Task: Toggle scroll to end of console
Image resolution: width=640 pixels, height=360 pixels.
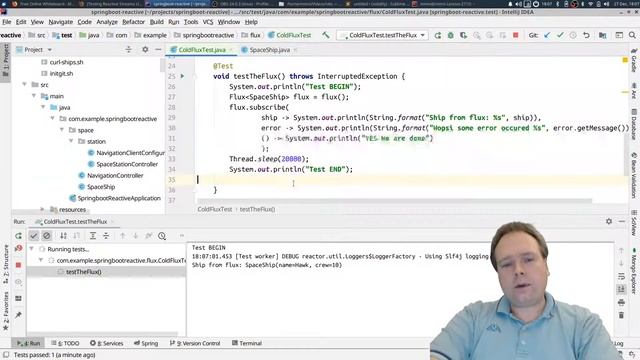Action: (x=621, y=289)
